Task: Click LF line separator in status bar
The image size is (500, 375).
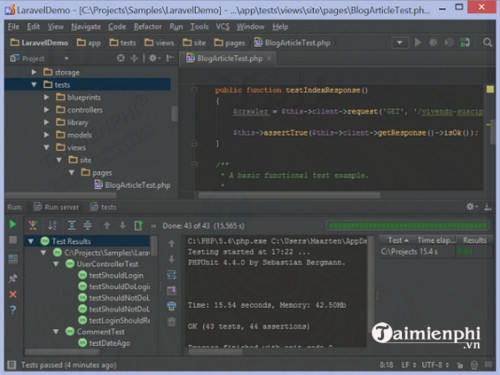Action: pos(409,365)
